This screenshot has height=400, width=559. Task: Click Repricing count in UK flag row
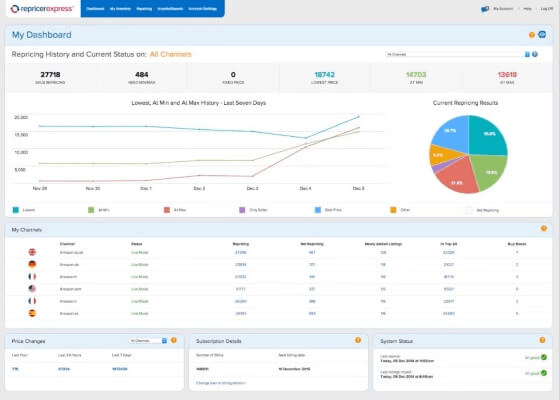pyautogui.click(x=241, y=252)
